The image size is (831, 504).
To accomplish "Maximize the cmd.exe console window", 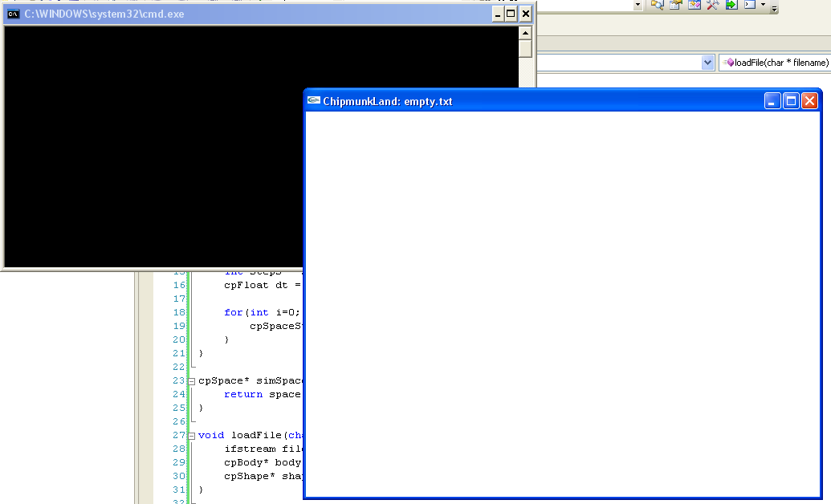I will click(x=511, y=14).
